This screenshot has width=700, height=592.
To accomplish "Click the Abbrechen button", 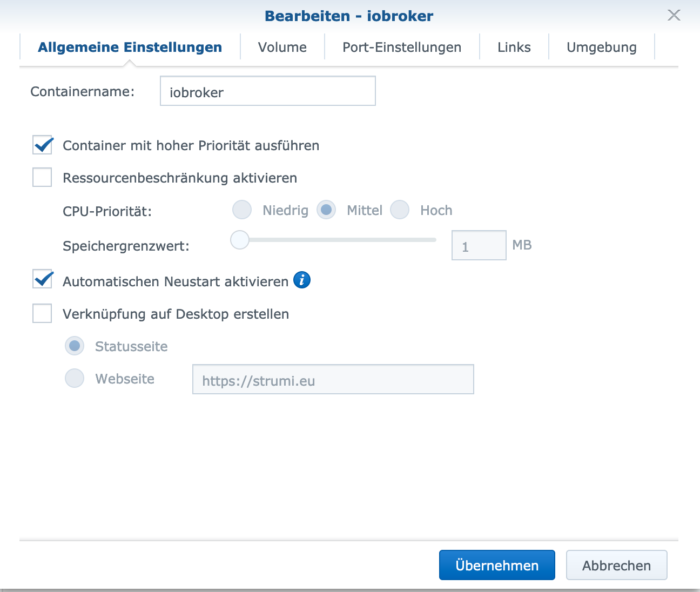I will (617, 565).
